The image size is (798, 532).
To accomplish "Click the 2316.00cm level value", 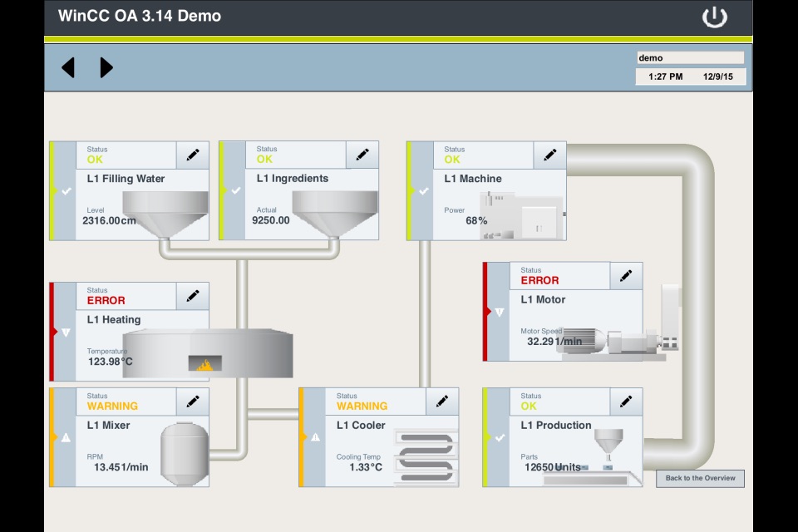I will coord(109,220).
